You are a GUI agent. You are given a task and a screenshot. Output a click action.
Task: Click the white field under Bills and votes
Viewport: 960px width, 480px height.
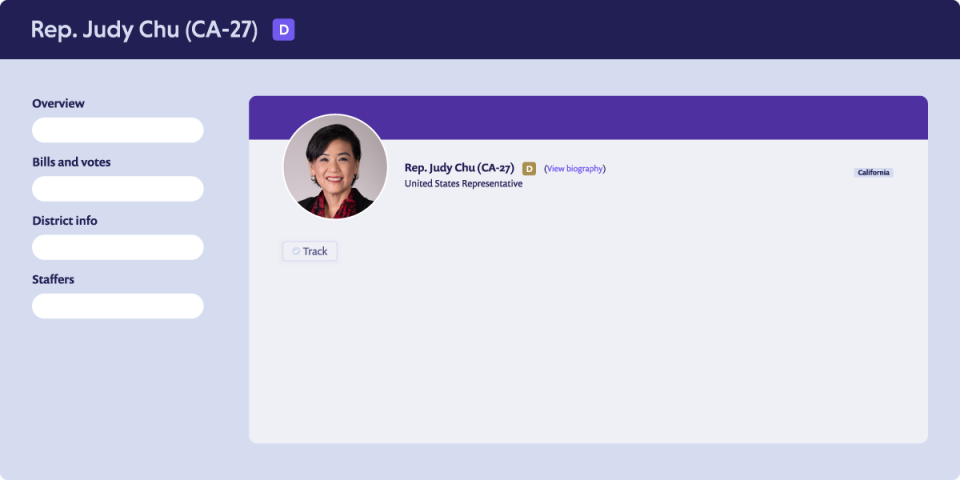(118, 189)
